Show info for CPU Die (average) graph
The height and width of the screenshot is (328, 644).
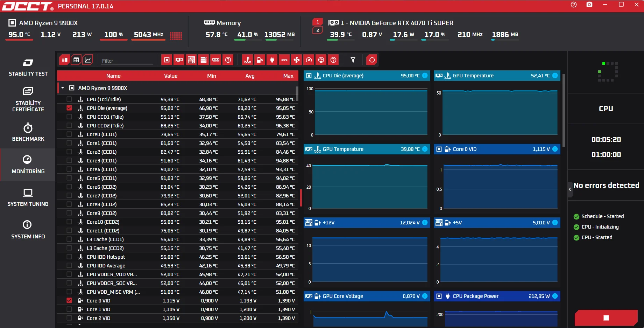coord(425,76)
